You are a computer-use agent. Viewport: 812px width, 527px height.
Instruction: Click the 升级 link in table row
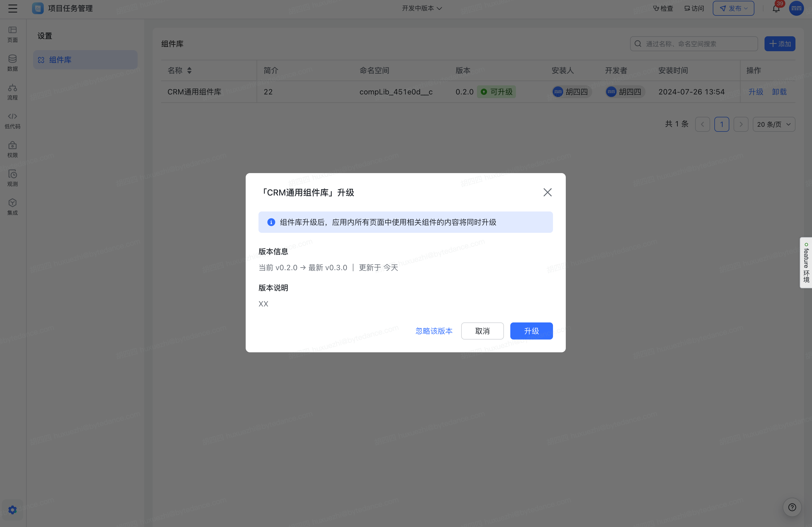coord(755,92)
